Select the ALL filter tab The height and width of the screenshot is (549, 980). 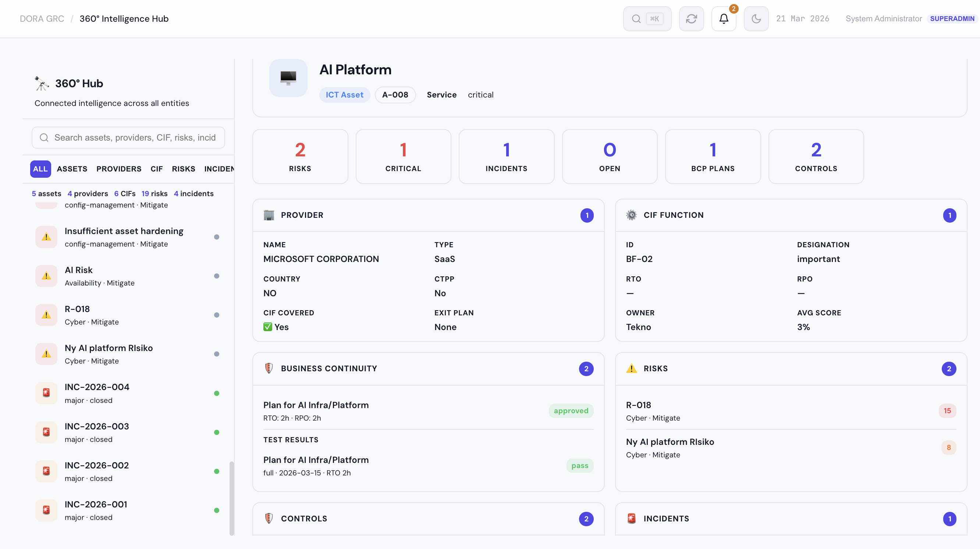[x=40, y=169]
